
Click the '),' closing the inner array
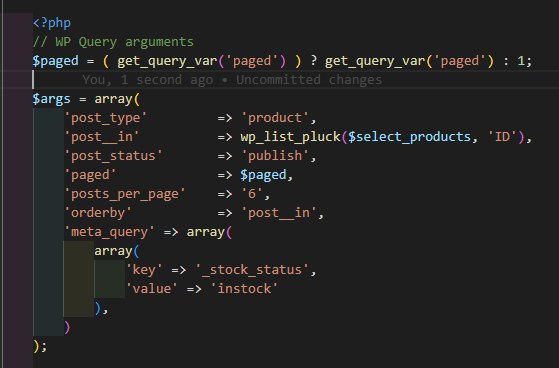[x=101, y=308]
